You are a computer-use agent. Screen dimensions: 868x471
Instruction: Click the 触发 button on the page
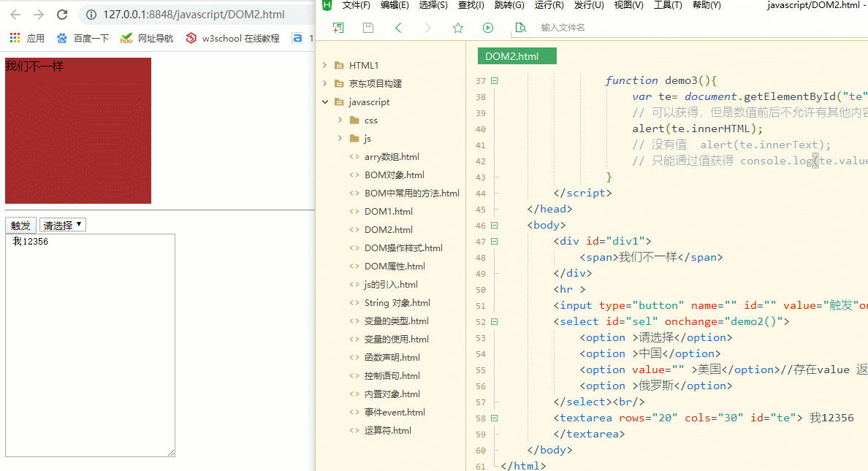(x=20, y=225)
